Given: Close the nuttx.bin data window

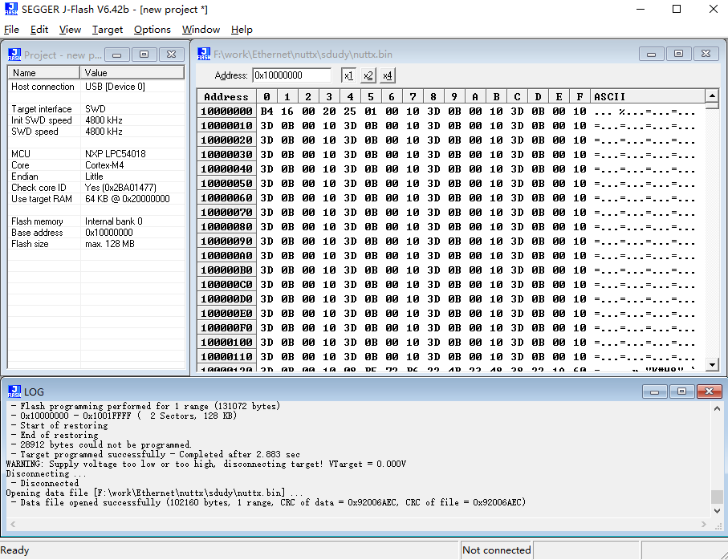Looking at the screenshot, I should (706, 54).
